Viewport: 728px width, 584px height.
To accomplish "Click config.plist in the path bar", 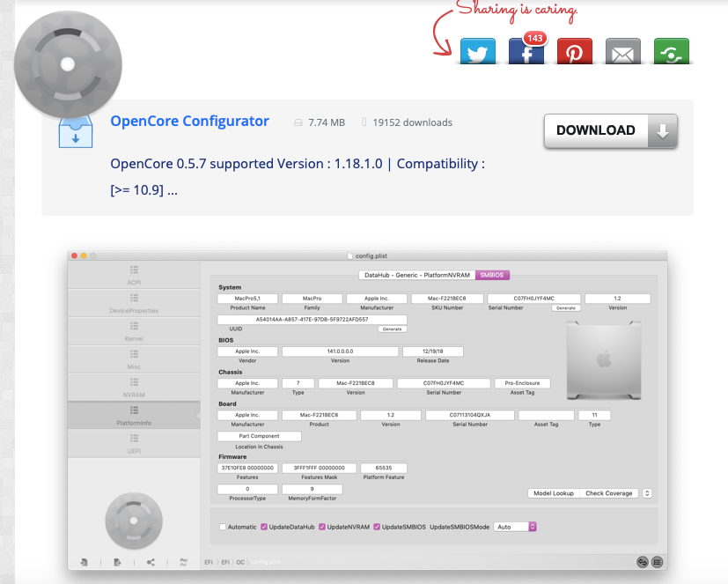I will point(266,562).
